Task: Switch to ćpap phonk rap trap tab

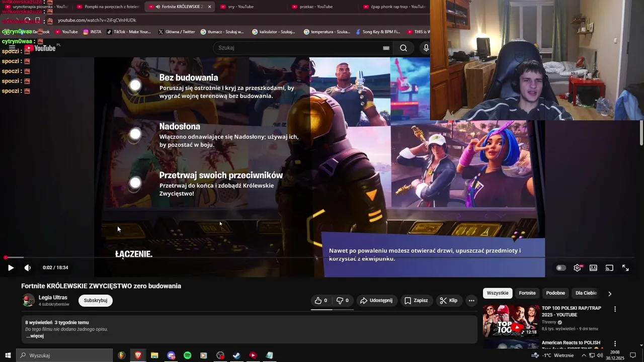Action: tap(395, 7)
